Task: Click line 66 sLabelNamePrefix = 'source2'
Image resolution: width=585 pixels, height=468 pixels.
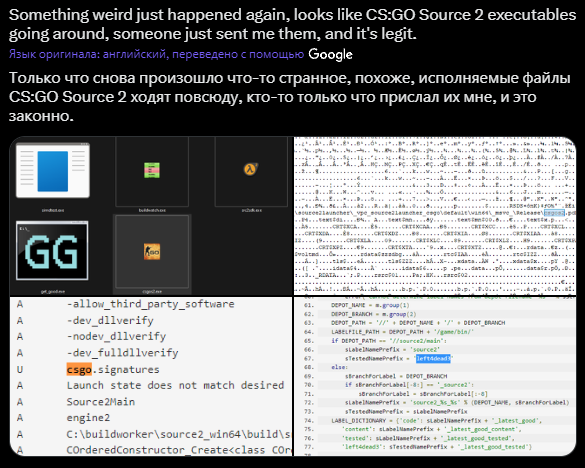Action: tap(392, 350)
